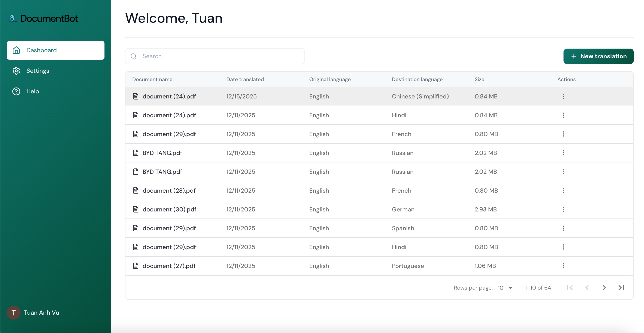Click the user avatar with letter T
The image size is (644, 333).
(13, 312)
